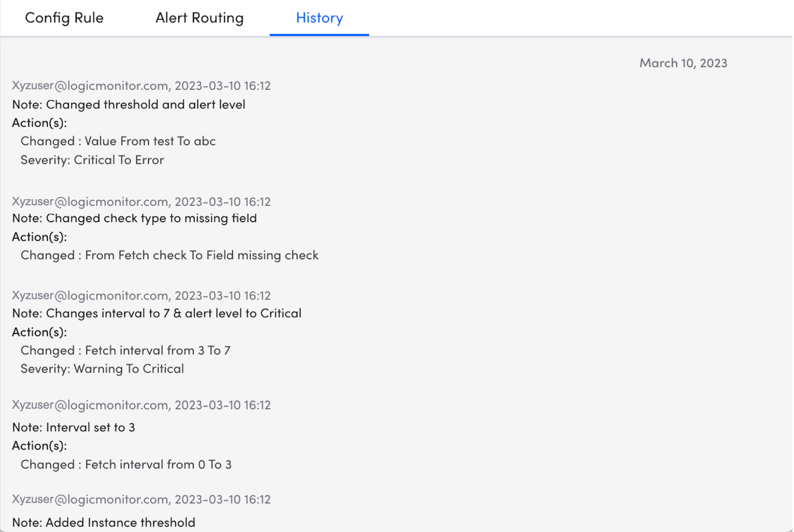Select the "Fetch interval from 3 To 7" line
This screenshot has width=794, height=532.
125,350
